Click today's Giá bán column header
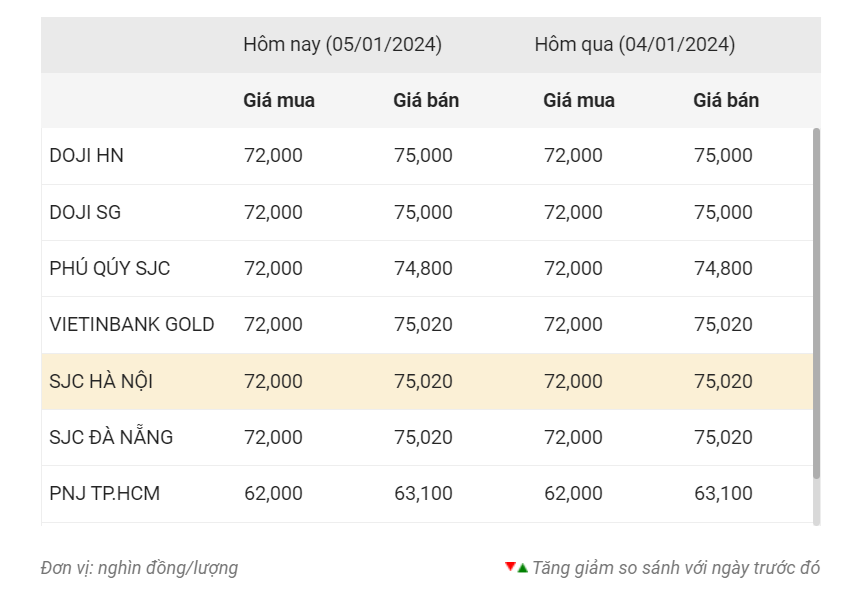This screenshot has height=609, width=854. 426,101
